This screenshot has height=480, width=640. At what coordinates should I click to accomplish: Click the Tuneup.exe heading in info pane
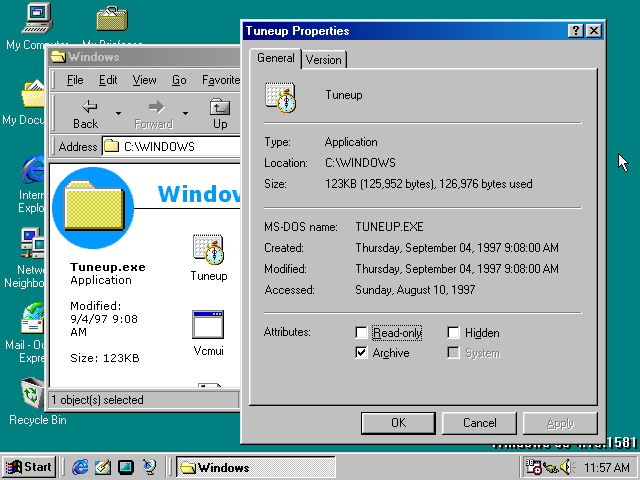tap(108, 267)
